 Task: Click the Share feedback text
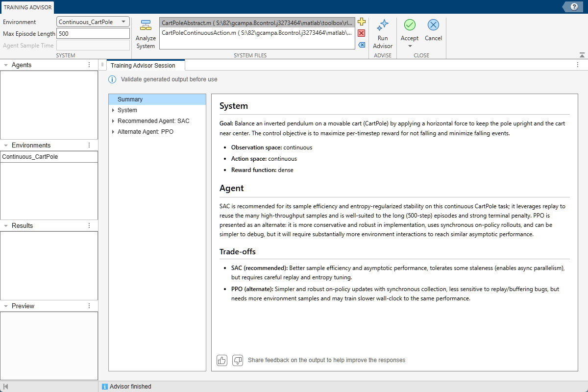pyautogui.click(x=326, y=360)
